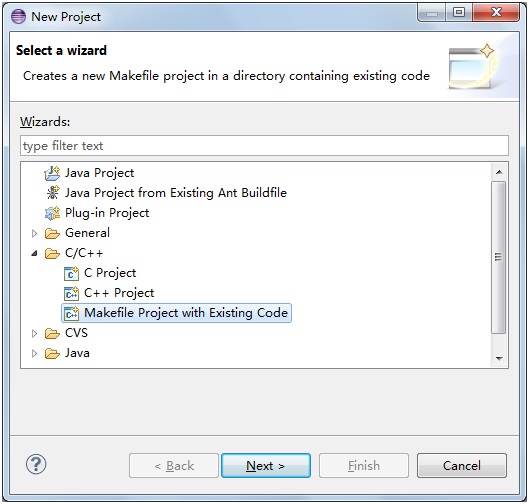Expand the General category
The height and width of the screenshot is (504, 529).
click(34, 233)
